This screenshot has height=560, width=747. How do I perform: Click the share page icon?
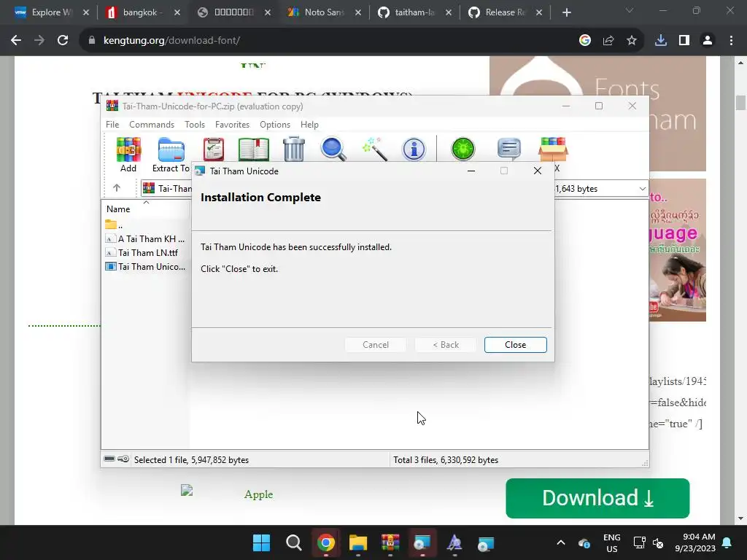click(608, 41)
